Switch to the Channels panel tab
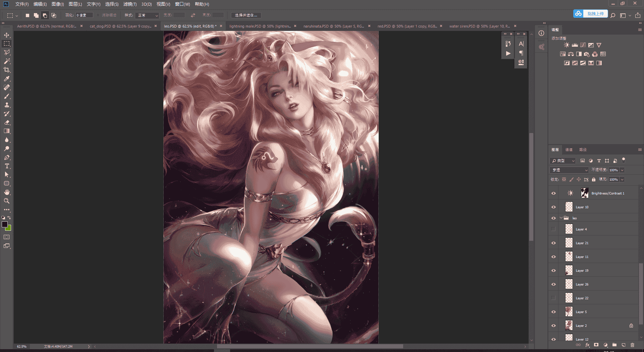 569,149
